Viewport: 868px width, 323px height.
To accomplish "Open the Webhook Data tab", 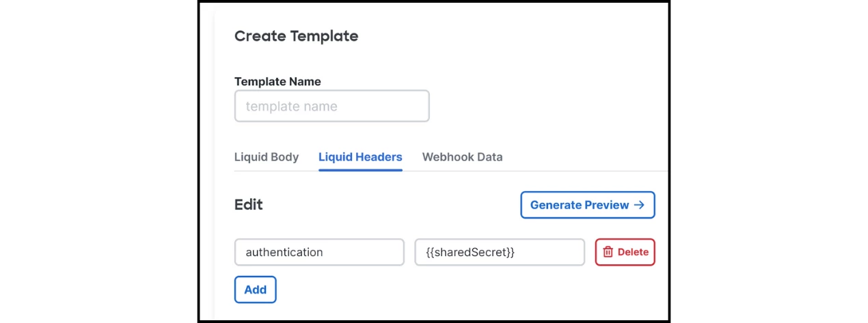I will [462, 157].
